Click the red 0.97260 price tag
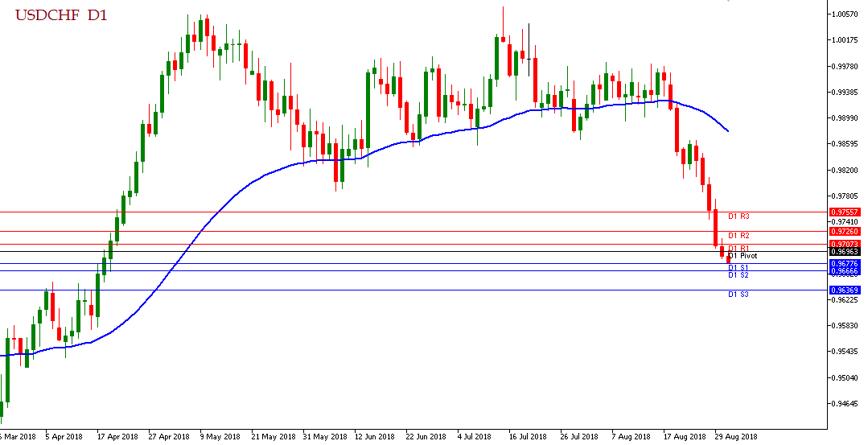The height and width of the screenshot is (445, 868). click(x=844, y=232)
